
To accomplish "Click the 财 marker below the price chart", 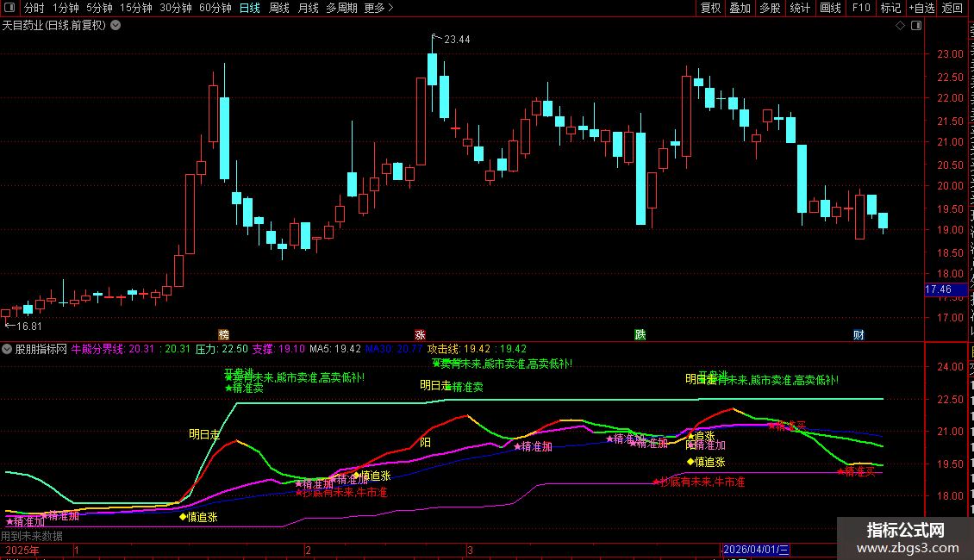I will coord(858,334).
